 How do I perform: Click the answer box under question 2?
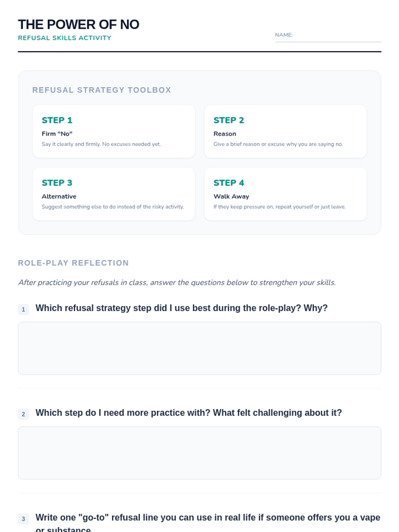199,453
